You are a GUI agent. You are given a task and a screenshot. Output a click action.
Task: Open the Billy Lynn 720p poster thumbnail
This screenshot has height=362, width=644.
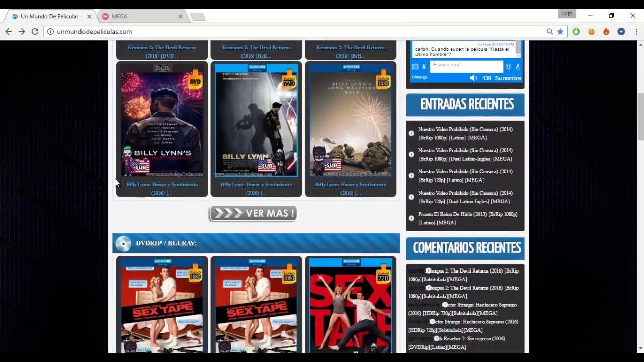coord(256,121)
